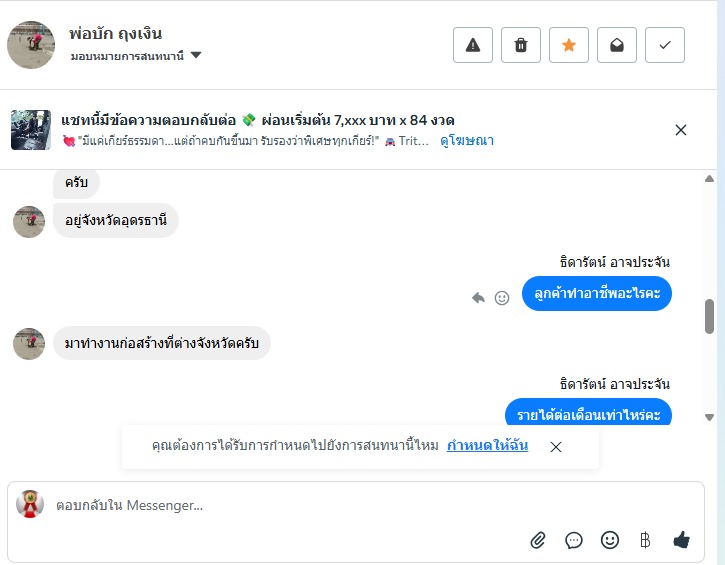
Task: Delete conversation with the trash icon
Action: 521,45
